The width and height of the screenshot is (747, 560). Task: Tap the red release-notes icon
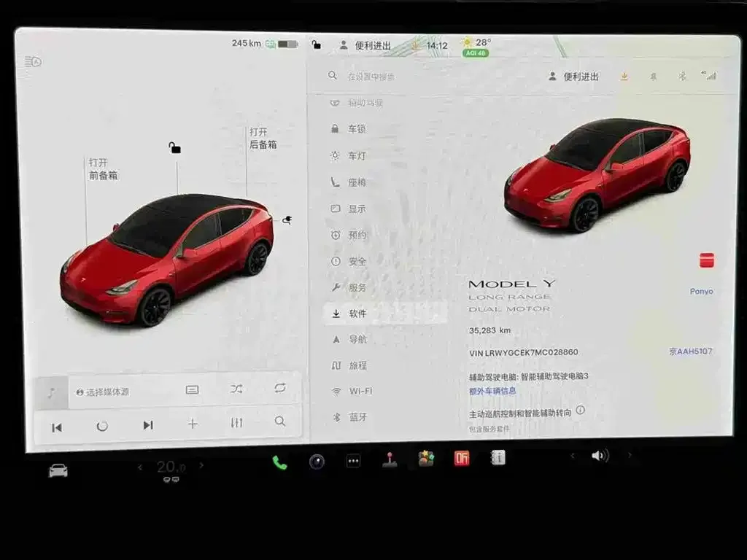click(706, 260)
